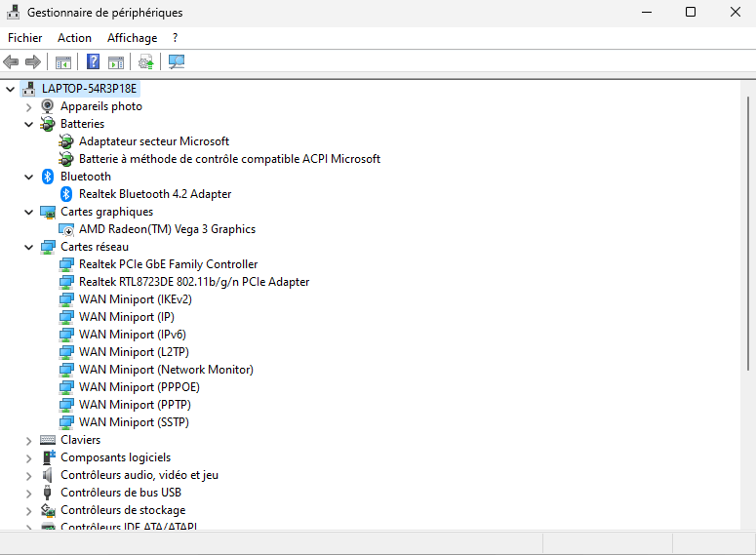Click the Contrôleurs de stockage icon
Screen dimensions: 756x555
click(47, 510)
